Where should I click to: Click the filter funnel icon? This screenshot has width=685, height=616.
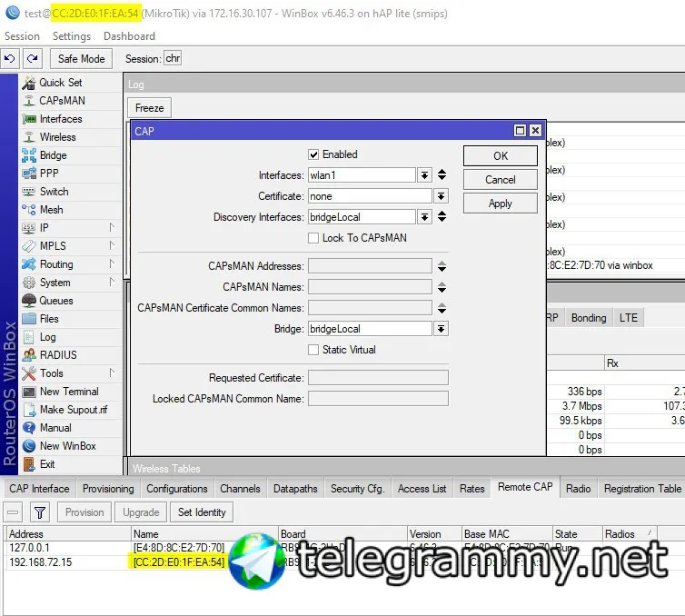pos(40,512)
